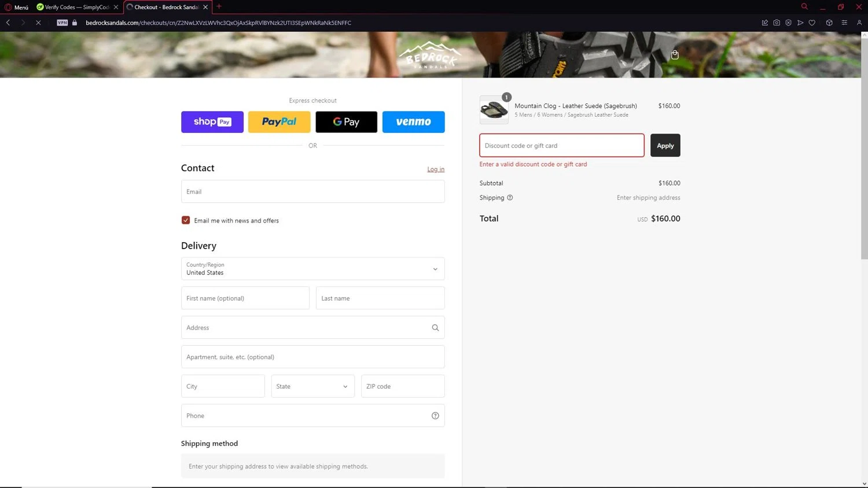868x488 pixels.
Task: Click the Log in link
Action: coord(436,169)
